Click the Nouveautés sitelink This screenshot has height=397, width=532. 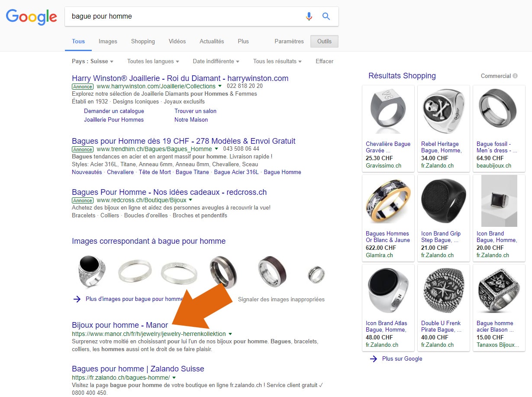pos(87,172)
